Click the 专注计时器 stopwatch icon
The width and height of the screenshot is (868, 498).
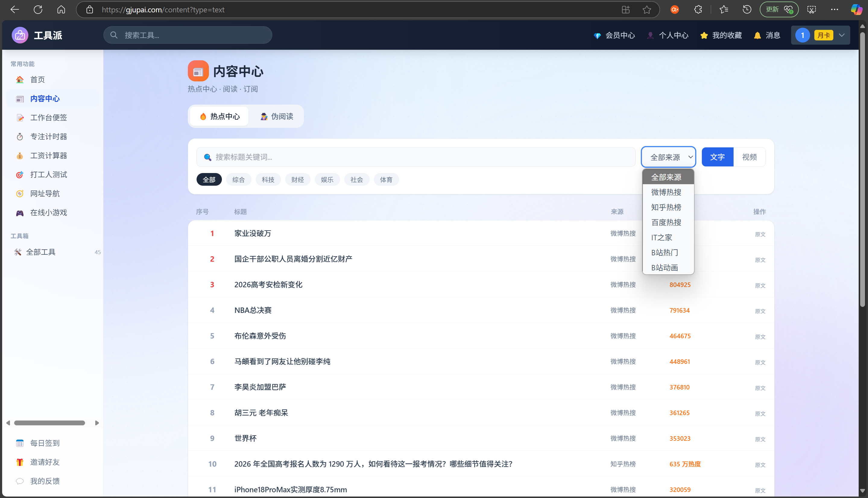pyautogui.click(x=20, y=137)
